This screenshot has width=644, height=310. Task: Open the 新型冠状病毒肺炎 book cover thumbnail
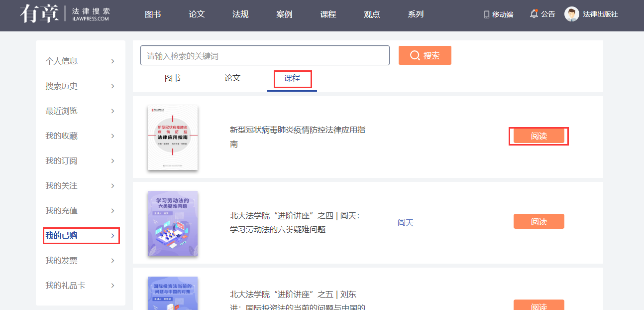pos(173,138)
